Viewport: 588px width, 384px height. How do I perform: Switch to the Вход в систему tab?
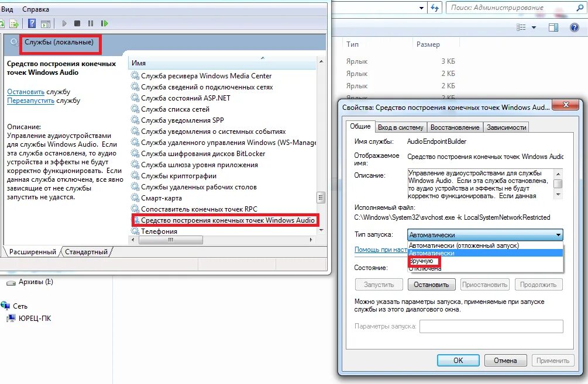pyautogui.click(x=401, y=127)
